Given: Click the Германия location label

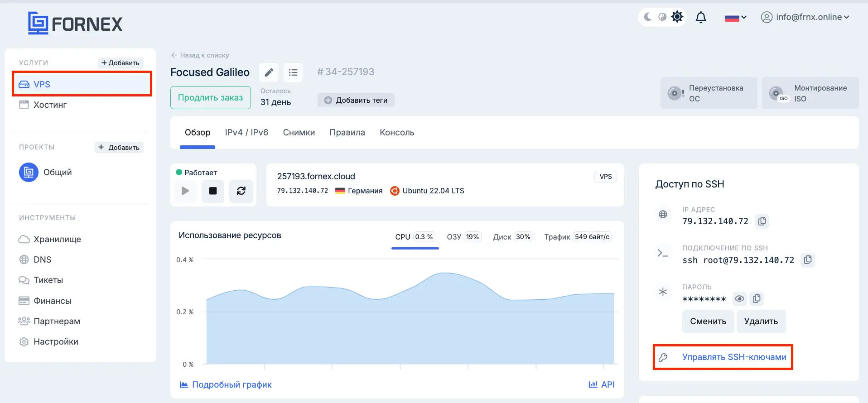Looking at the screenshot, I should coord(359,191).
